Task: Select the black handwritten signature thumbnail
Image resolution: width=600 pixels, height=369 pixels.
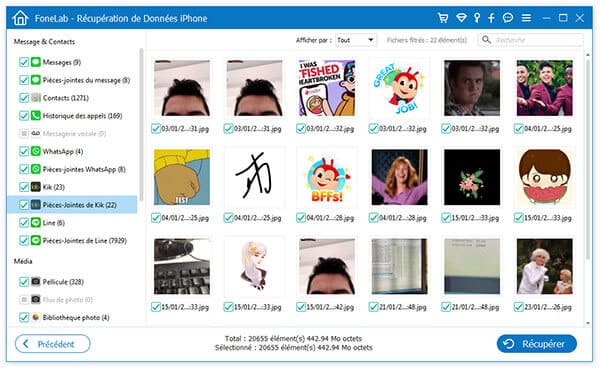Action: point(254,177)
